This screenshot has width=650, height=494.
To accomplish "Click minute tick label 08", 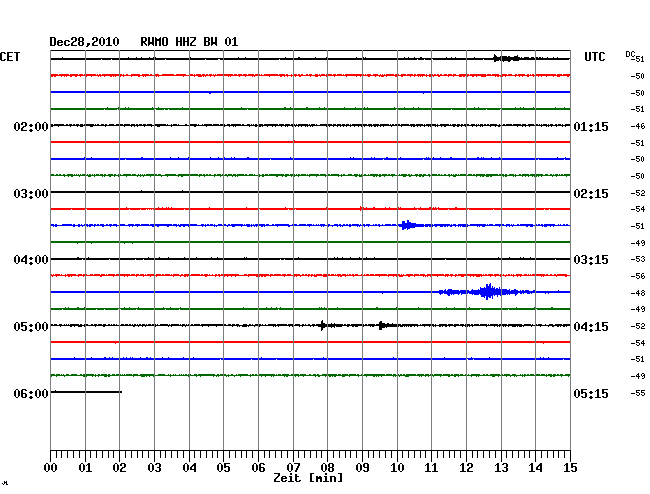I will pos(327,468).
